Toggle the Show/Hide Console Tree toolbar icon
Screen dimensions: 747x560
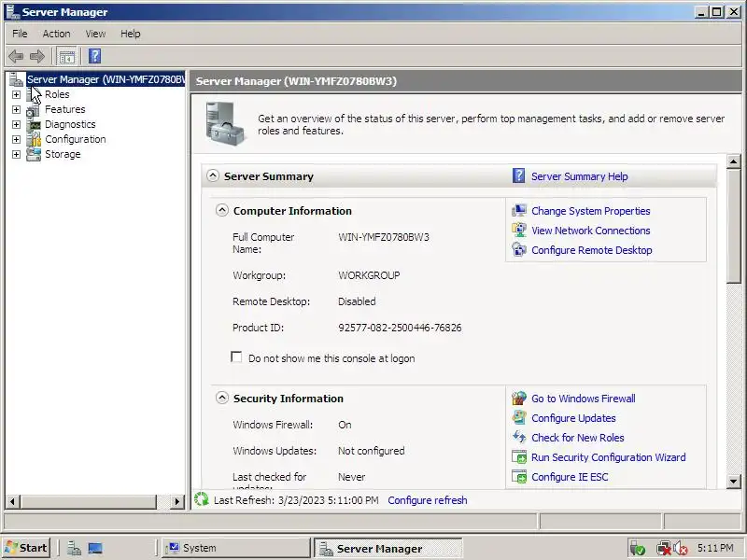tap(66, 56)
